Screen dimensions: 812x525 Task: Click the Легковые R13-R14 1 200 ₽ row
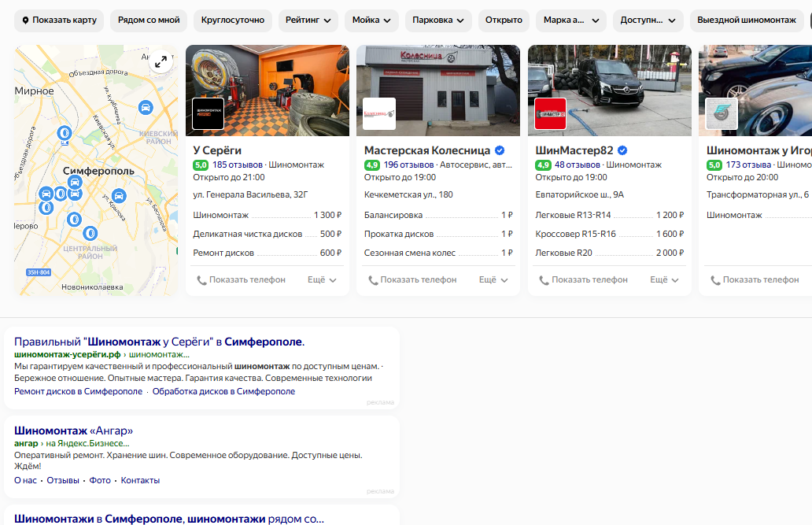click(610, 215)
